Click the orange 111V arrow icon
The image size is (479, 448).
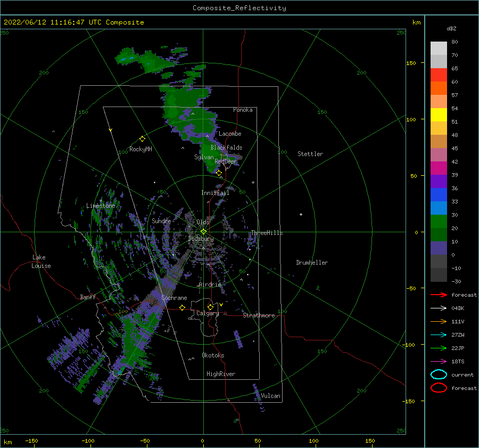point(439,321)
